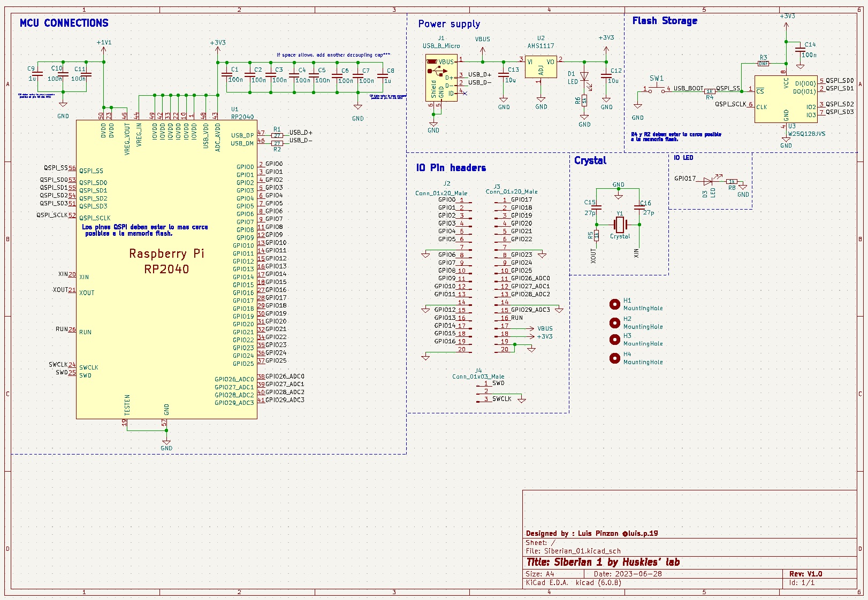
Task: Select capacitor C1 on the +3V3 rail
Action: coord(226,75)
